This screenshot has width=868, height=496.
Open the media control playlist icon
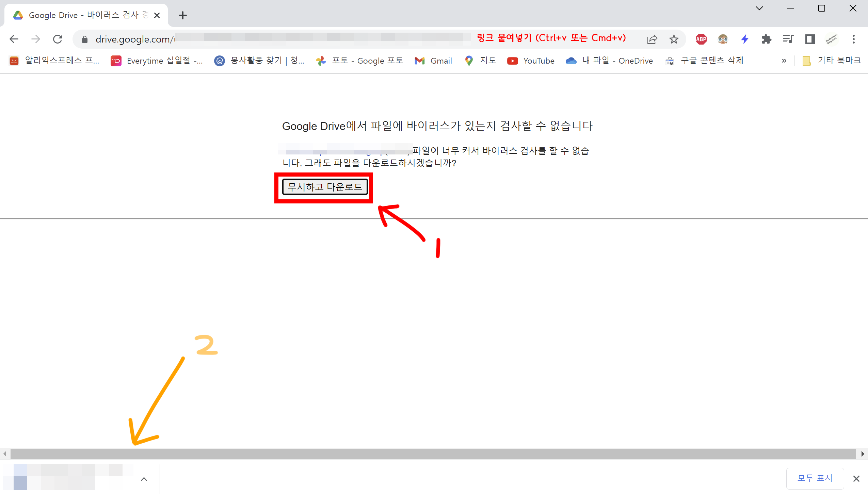click(788, 39)
